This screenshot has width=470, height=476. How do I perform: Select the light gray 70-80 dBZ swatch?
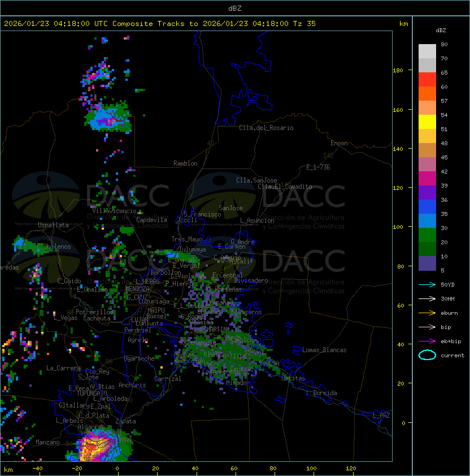coord(427,51)
